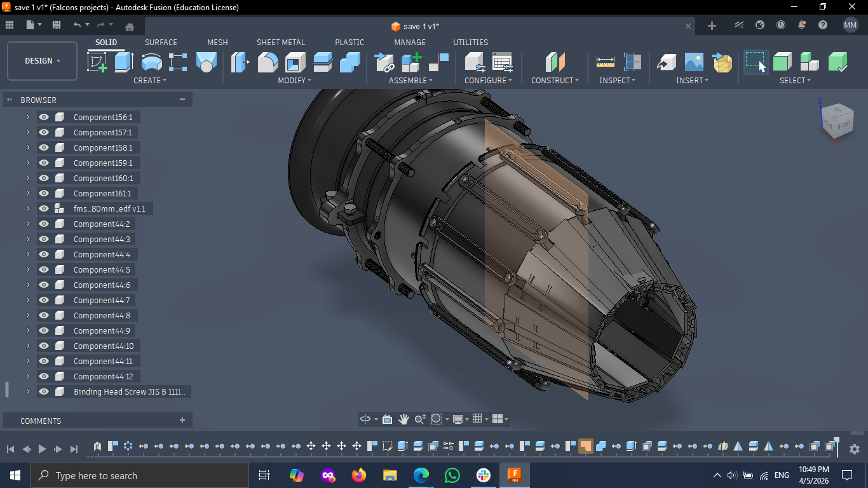Image resolution: width=868 pixels, height=488 pixels.
Task: Open the MM user profile menu
Action: point(850,25)
